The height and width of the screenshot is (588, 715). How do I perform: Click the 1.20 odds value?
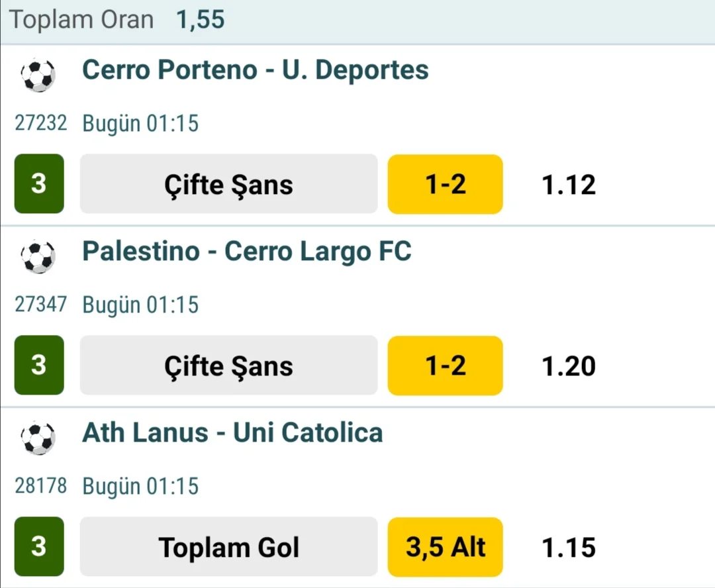[569, 366]
